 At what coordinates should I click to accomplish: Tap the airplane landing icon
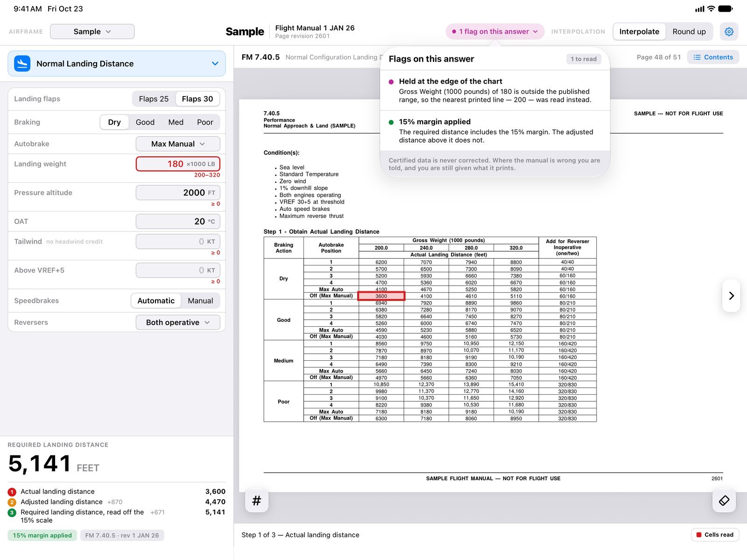point(22,63)
